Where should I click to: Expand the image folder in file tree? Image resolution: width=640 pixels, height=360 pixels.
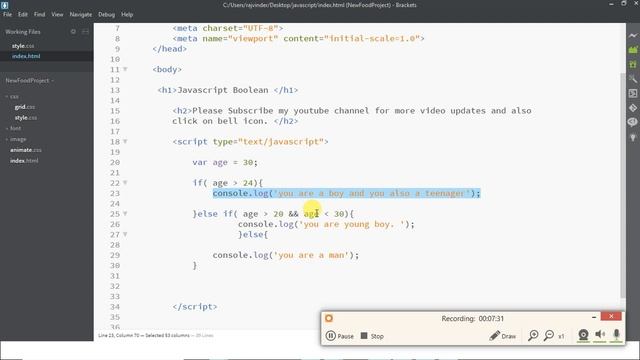(7, 139)
